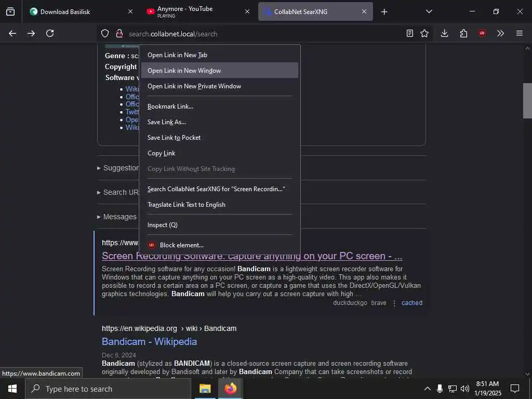Show hidden system tray icons

point(428,389)
